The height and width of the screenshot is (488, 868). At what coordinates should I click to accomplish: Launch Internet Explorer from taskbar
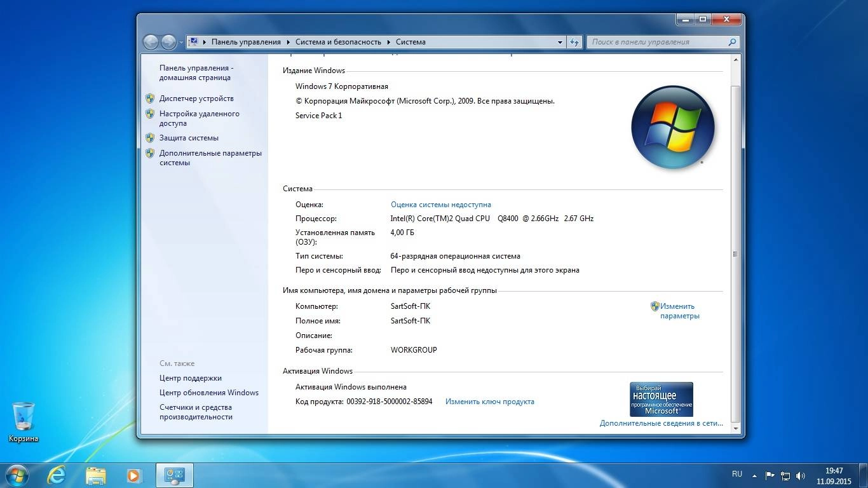coord(57,475)
